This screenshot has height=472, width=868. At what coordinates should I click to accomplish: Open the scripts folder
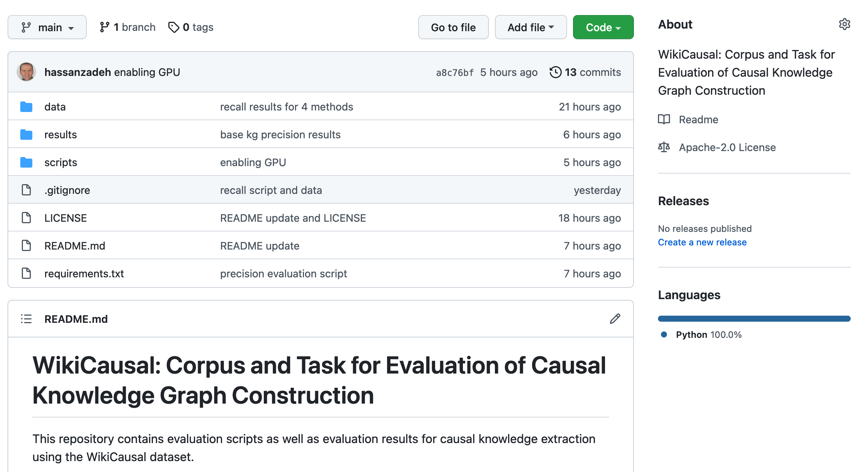(x=60, y=162)
